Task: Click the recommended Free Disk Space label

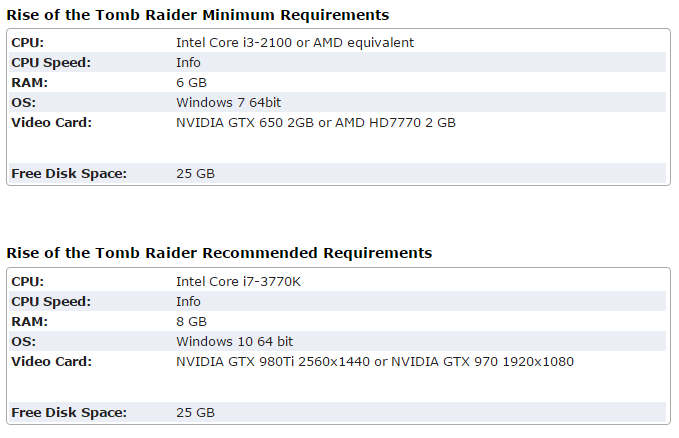Action: (x=69, y=412)
